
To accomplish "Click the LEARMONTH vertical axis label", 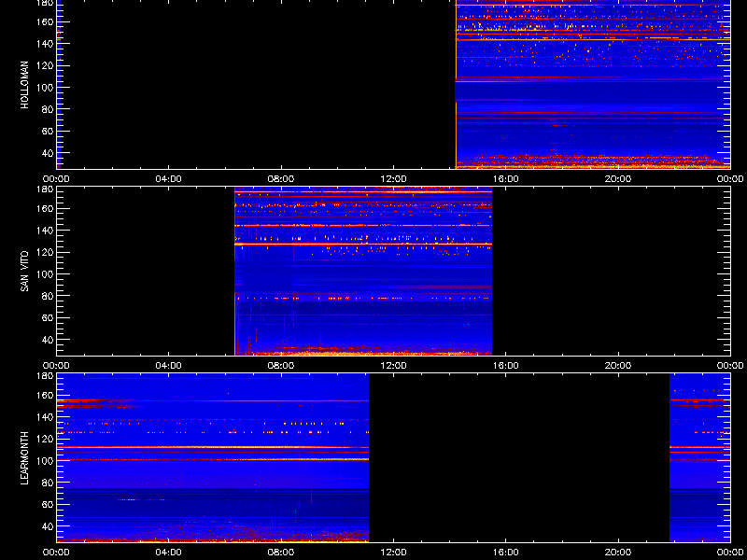I will (25, 458).
